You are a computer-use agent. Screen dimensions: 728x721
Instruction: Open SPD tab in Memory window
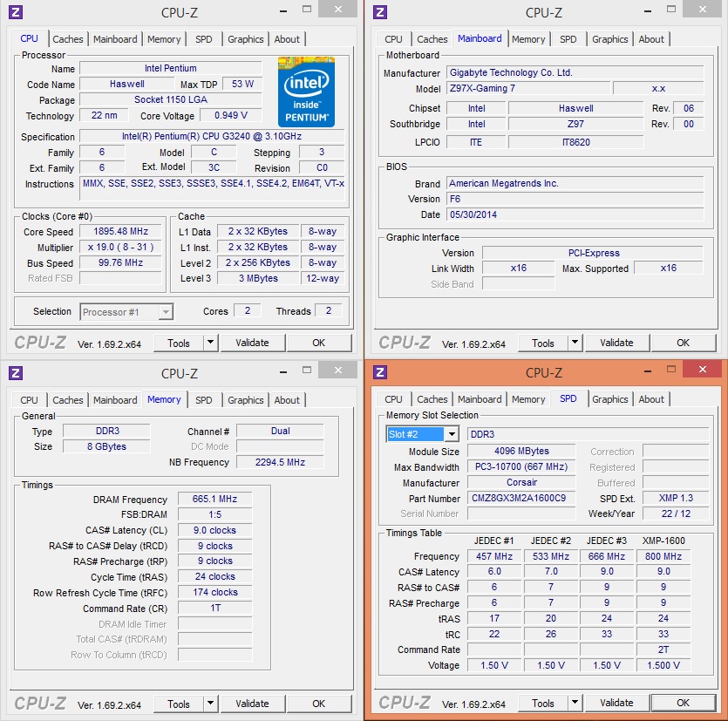(x=203, y=399)
